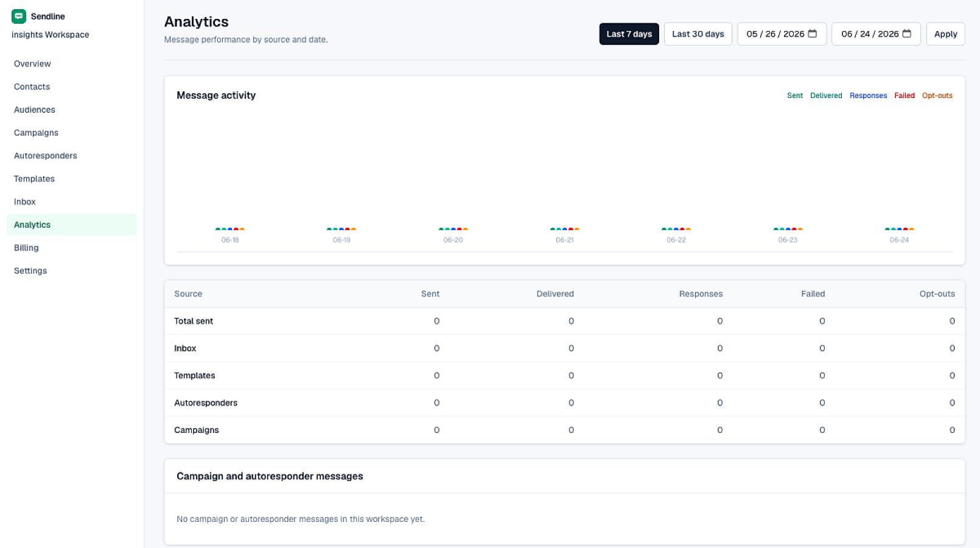Image resolution: width=980 pixels, height=548 pixels.
Task: Click Sent legend label
Action: pyautogui.click(x=794, y=96)
